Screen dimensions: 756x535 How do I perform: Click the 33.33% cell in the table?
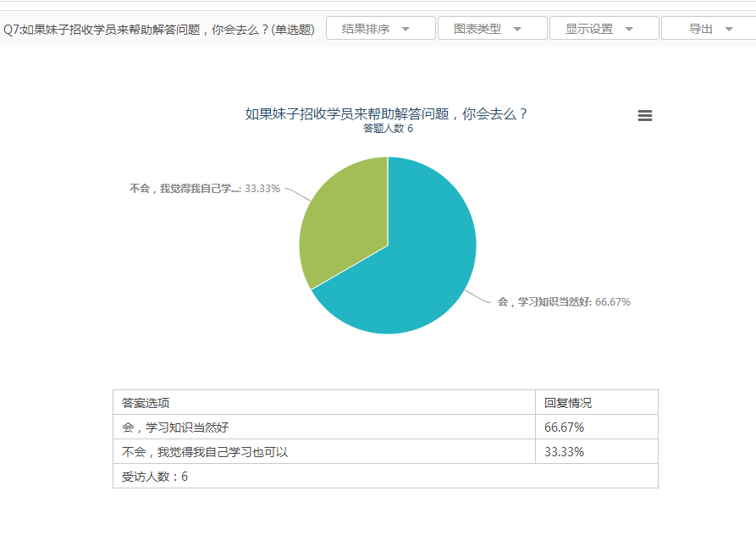(x=564, y=452)
